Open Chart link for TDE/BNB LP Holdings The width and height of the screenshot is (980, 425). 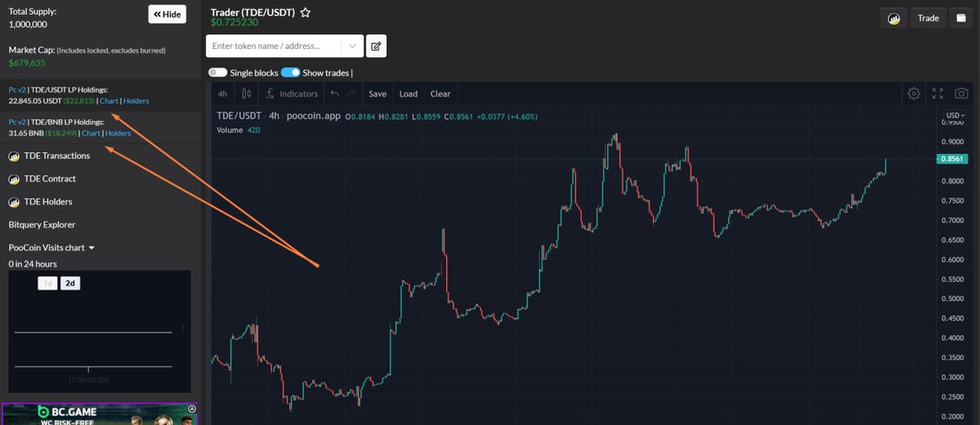91,134
